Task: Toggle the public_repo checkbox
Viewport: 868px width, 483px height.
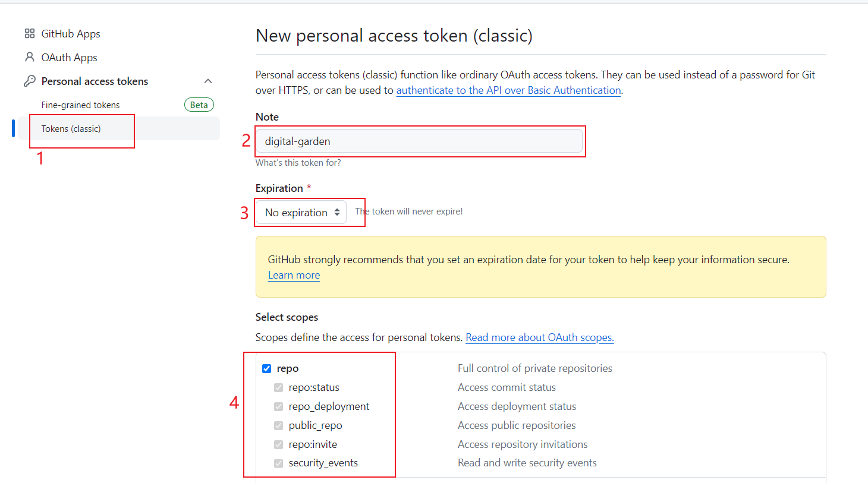Action: point(278,425)
